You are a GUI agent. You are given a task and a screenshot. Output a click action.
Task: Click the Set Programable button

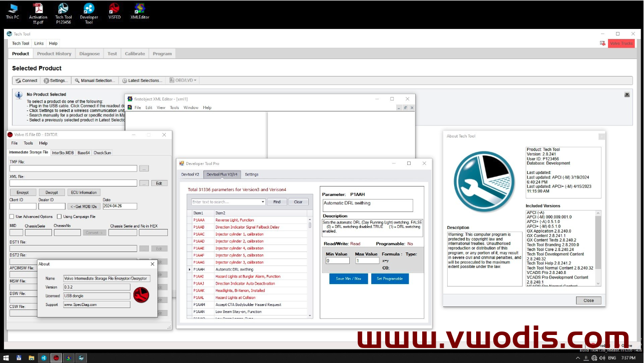click(390, 278)
